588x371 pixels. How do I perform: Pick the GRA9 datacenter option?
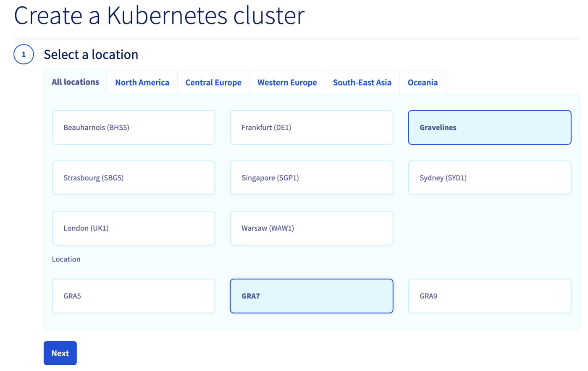489,296
